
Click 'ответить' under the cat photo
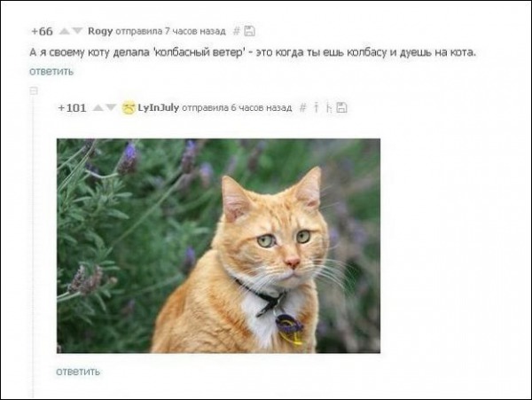(78, 372)
